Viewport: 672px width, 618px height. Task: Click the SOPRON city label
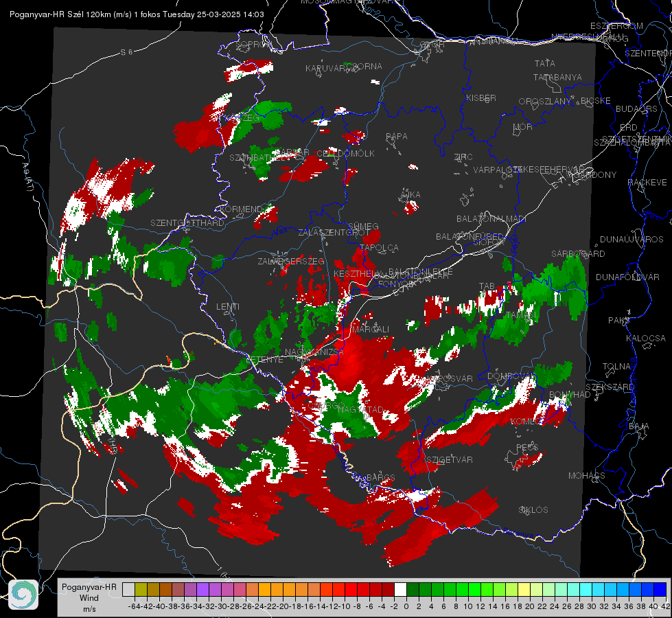(254, 44)
